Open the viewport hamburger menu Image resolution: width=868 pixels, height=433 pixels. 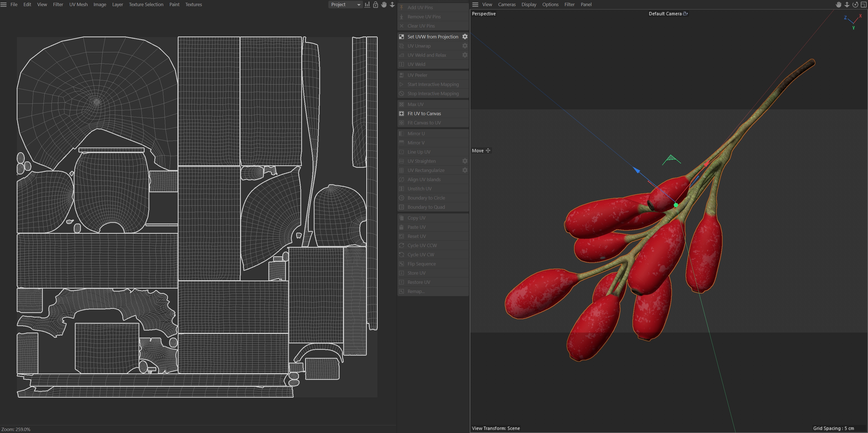tap(475, 4)
